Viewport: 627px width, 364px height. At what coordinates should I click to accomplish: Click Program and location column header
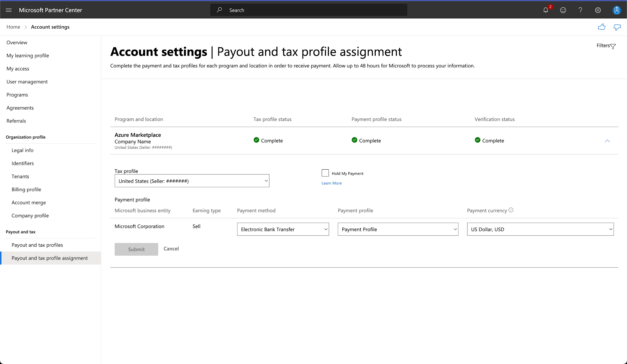pyautogui.click(x=139, y=119)
